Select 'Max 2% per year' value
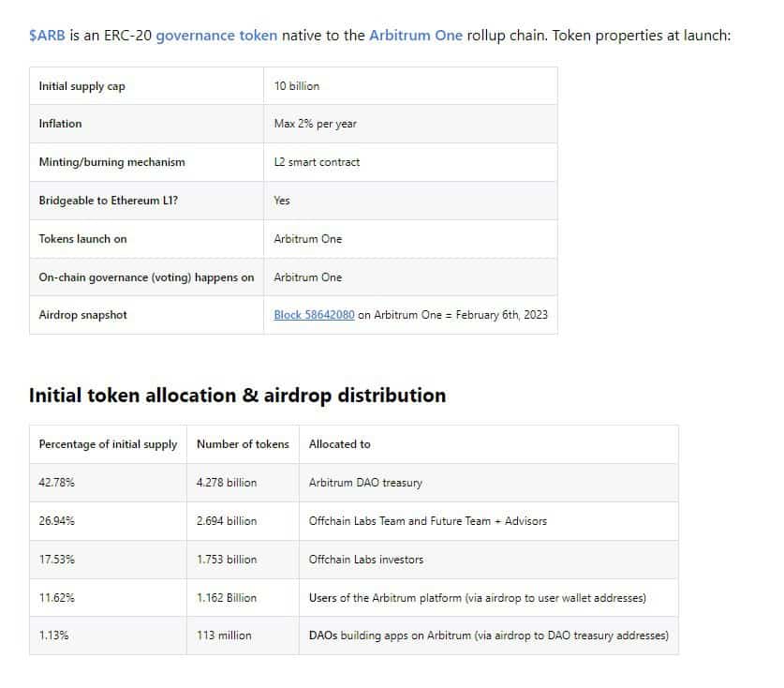Screen dimensions: 784x688 (x=315, y=124)
